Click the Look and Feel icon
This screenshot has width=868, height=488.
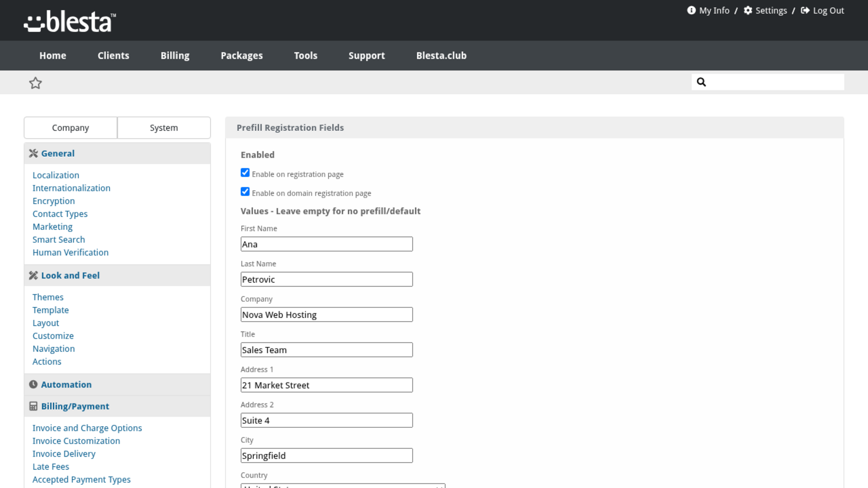[x=33, y=275]
